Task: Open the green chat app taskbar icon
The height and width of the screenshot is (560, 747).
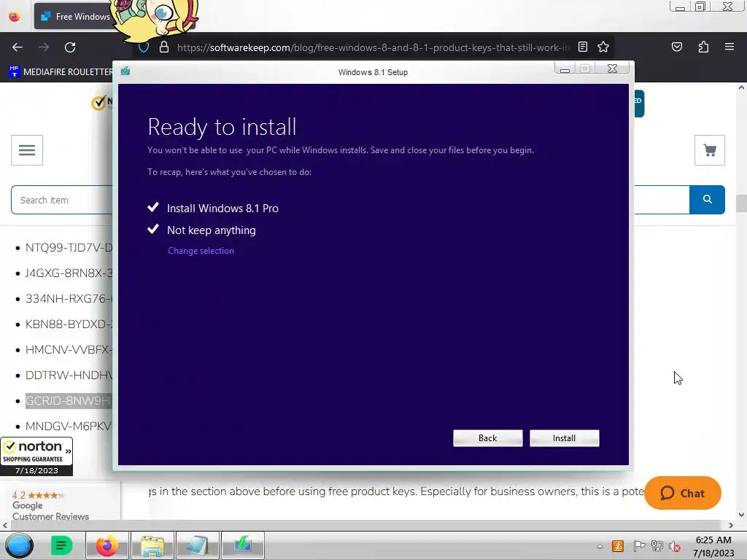Action: pos(61,545)
